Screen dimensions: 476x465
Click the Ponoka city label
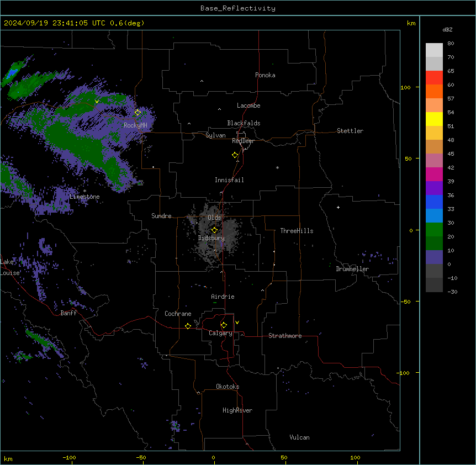click(265, 75)
